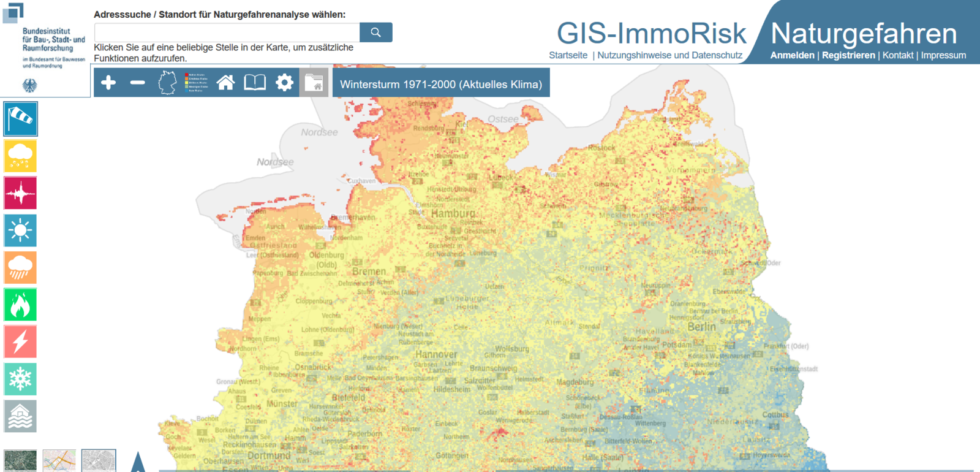
Task: Click the Bundesinstitut logo
Action: tap(45, 48)
